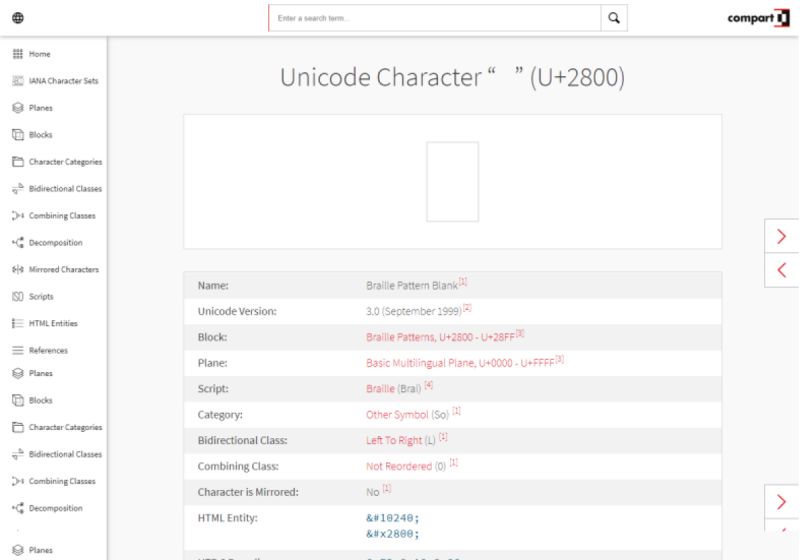Open Mirrored Characters in the sidebar
Image resolution: width=800 pixels, height=560 pixels.
63,270
